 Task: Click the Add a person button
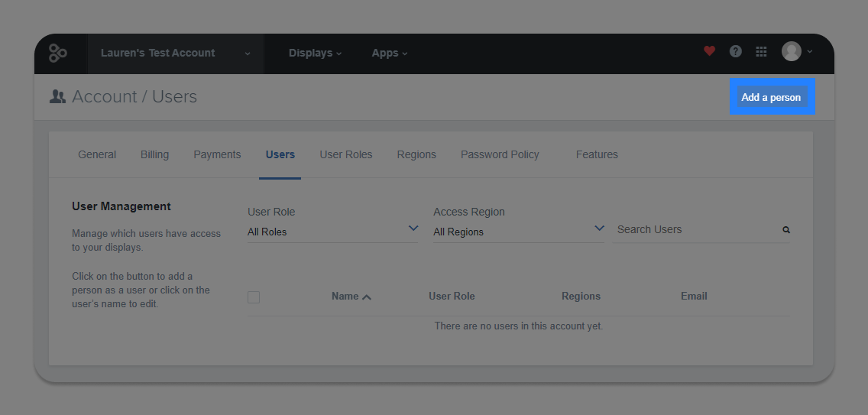(x=772, y=97)
